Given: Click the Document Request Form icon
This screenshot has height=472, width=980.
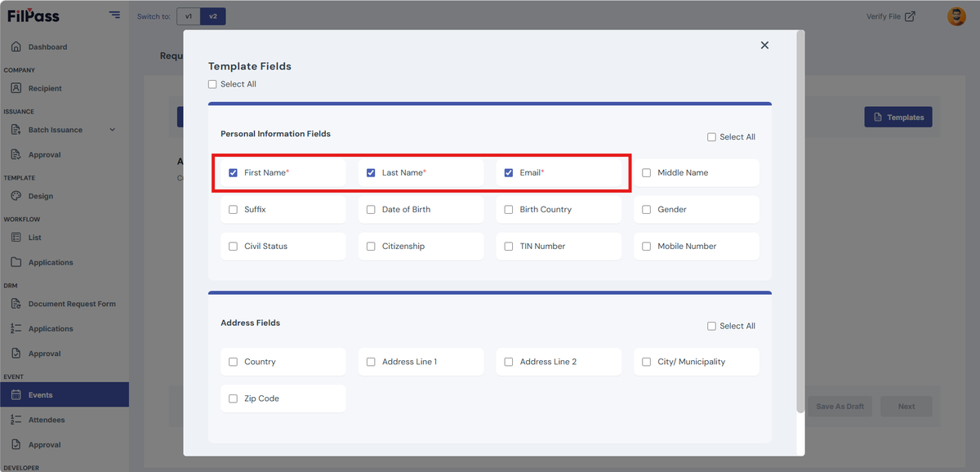Looking at the screenshot, I should click(16, 304).
